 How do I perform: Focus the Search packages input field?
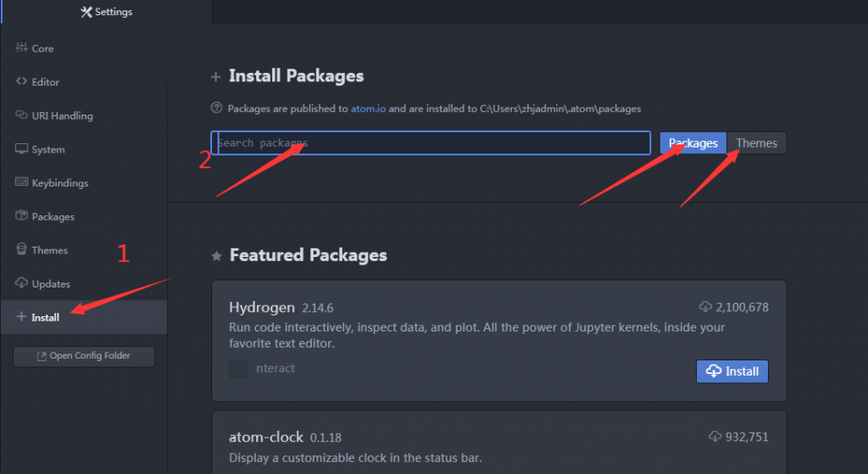pos(431,142)
